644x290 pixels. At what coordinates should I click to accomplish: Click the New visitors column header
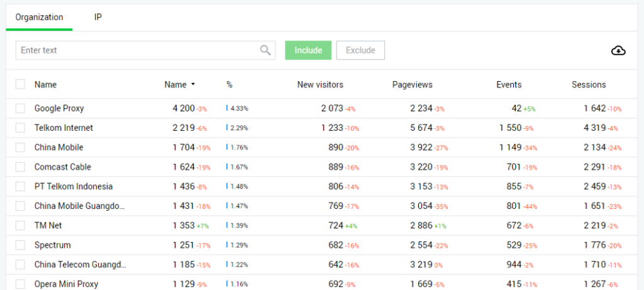coord(320,85)
